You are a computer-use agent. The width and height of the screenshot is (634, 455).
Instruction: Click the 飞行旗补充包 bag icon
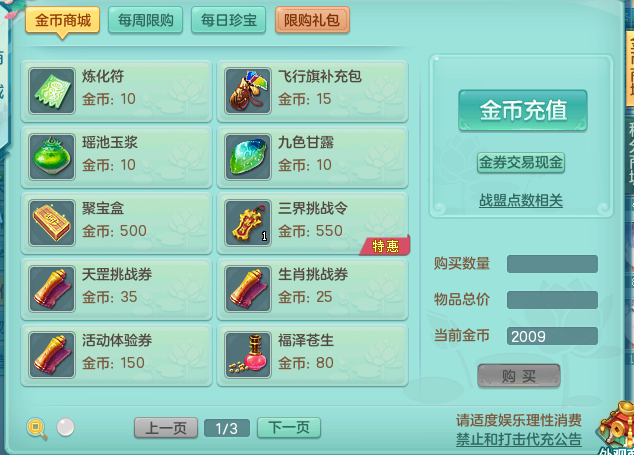tap(248, 91)
